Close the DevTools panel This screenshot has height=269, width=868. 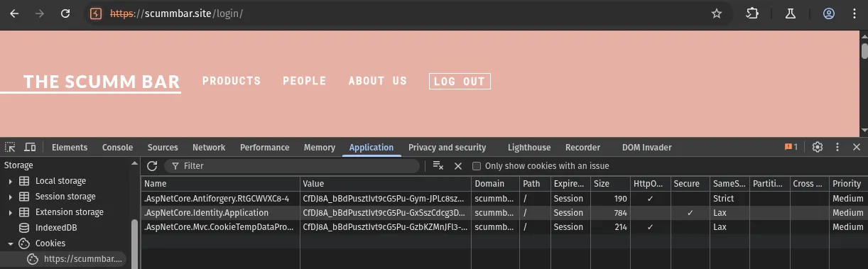click(x=857, y=147)
